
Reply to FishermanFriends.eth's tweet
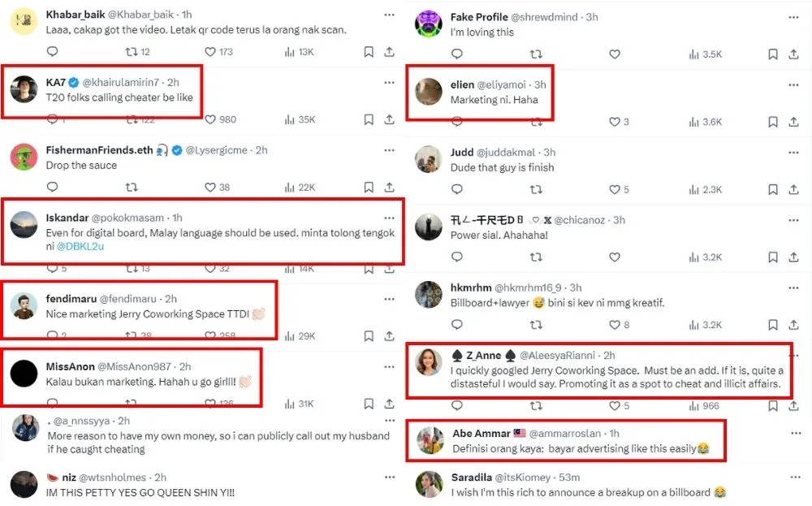(52, 187)
